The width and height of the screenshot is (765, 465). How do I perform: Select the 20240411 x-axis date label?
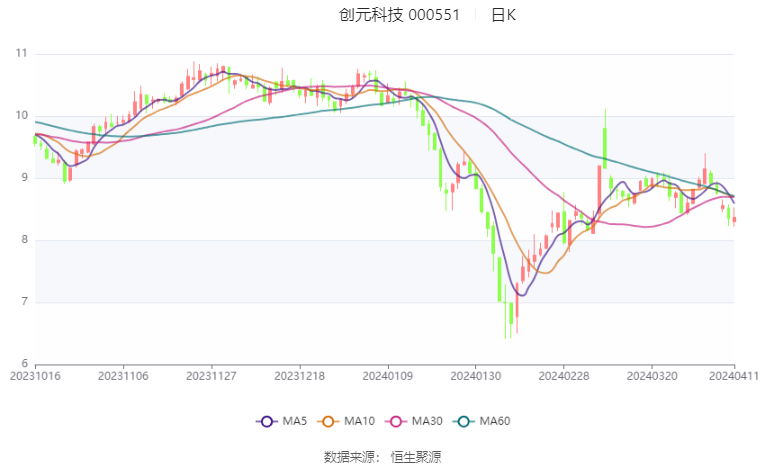click(x=734, y=376)
